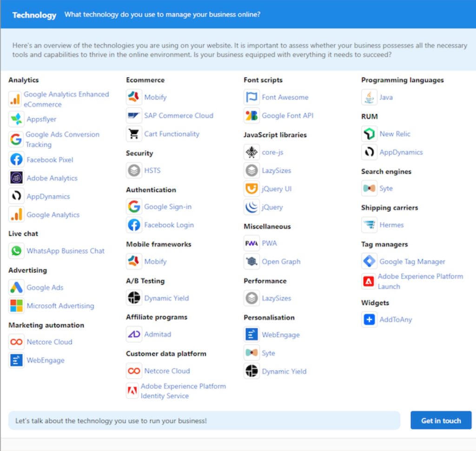Click the Customer data platform heading
The width and height of the screenshot is (476, 451).
tap(166, 353)
